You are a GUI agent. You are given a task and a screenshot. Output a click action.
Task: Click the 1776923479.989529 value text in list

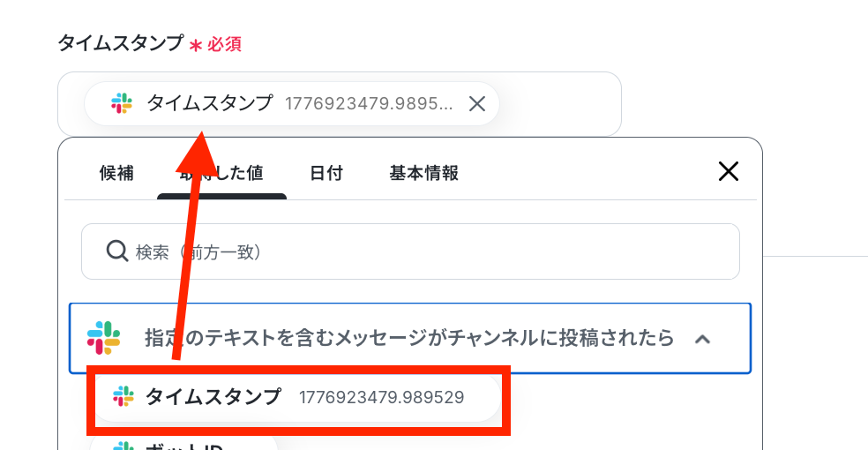(x=381, y=397)
